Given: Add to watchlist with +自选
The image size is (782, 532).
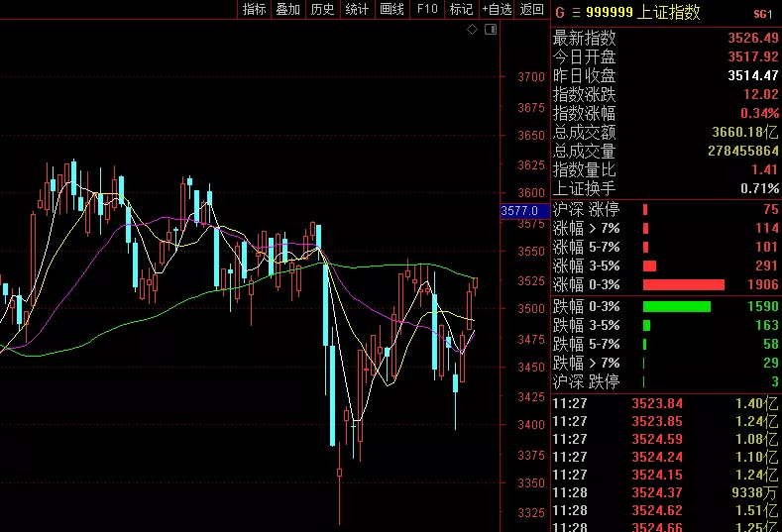Looking at the screenshot, I should pos(497,9).
